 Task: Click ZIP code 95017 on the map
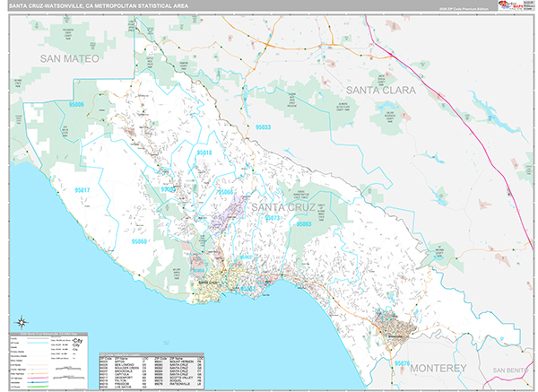pyautogui.click(x=82, y=190)
